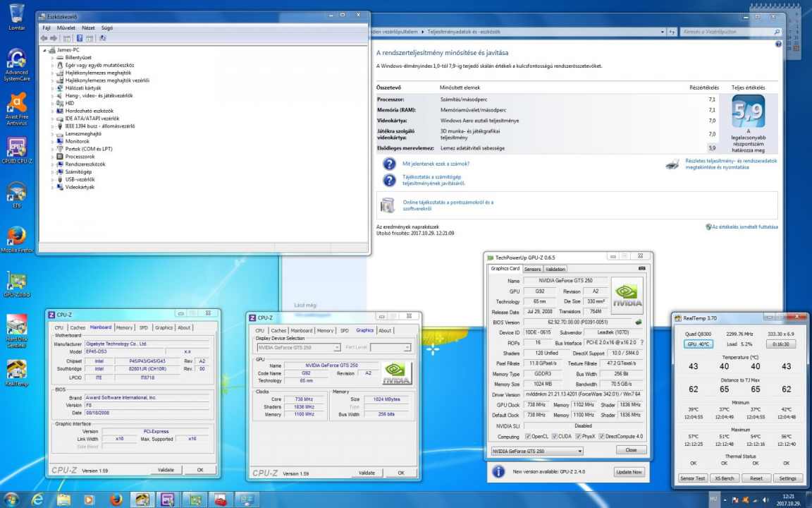
Task: Open Avast Free Antivirus desktop icon
Action: (17, 109)
